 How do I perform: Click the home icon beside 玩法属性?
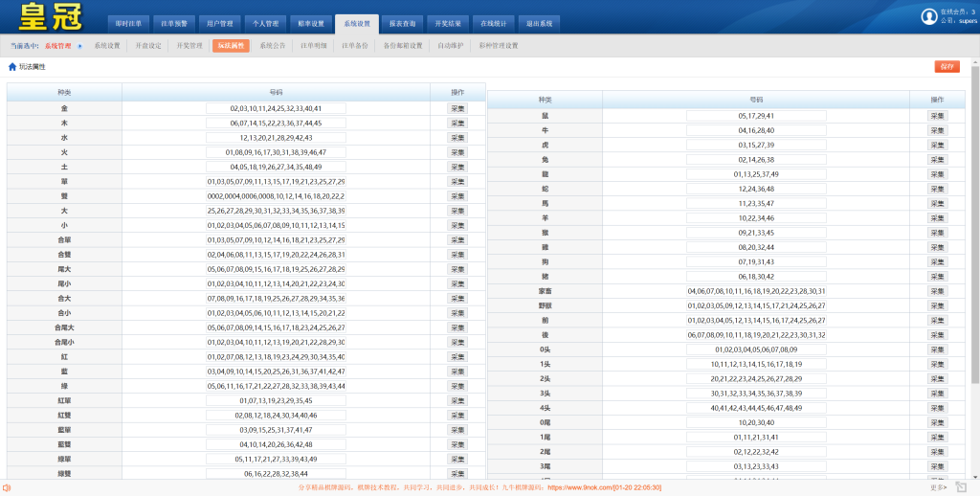click(11, 67)
